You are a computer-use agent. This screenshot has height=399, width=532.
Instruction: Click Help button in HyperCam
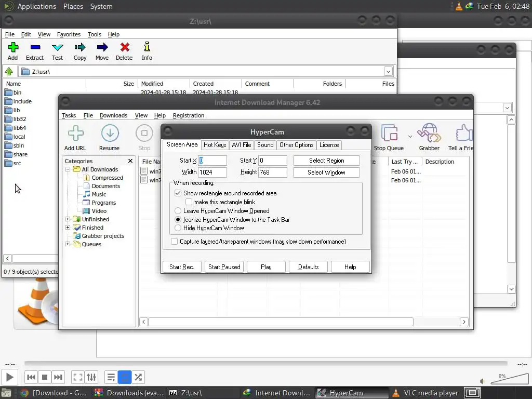click(x=350, y=267)
